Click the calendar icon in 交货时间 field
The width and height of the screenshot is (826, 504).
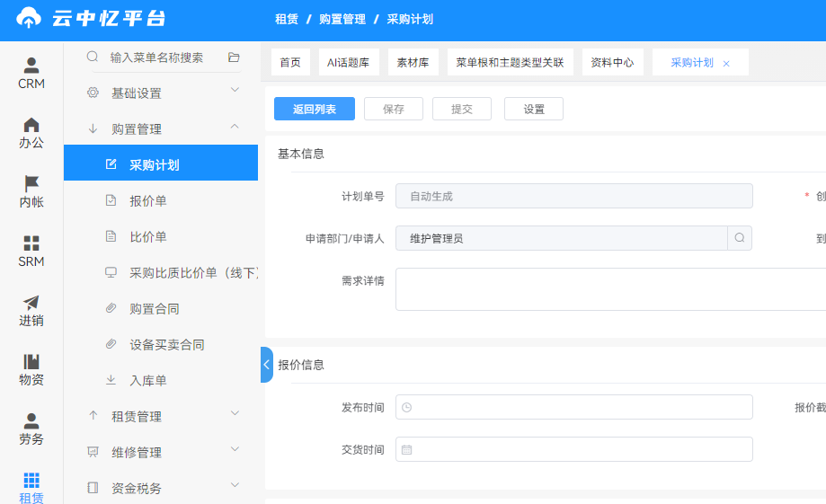(406, 450)
